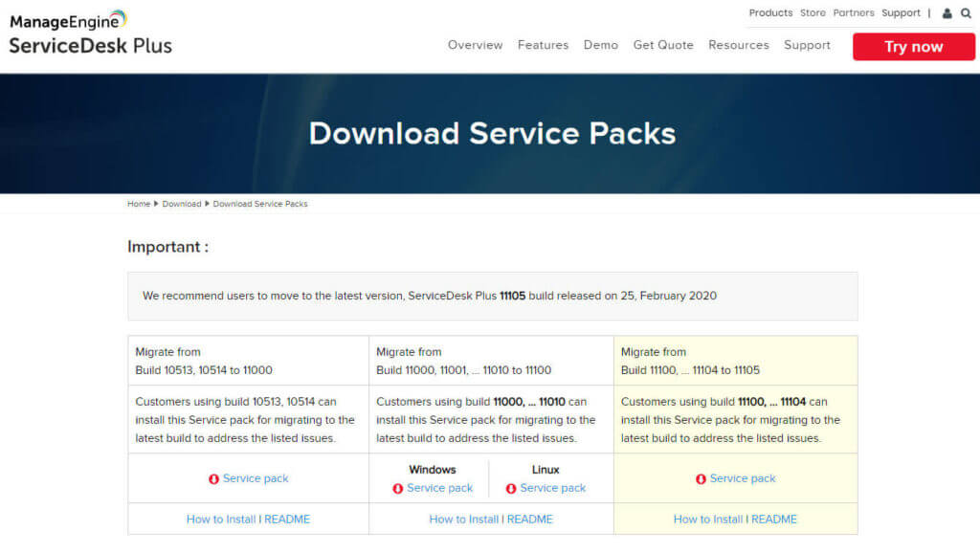Click the ManageEngine ServiceDesk Plus logo
This screenshot has width=980, height=553.
(91, 33)
